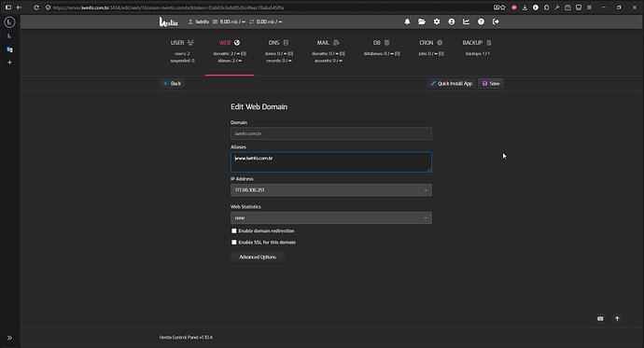
Task: Bookmark page with star icon
Action: tap(503, 7)
